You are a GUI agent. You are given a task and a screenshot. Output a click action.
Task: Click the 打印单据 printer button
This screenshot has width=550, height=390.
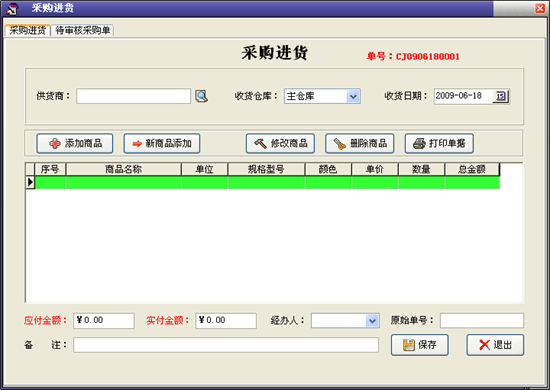pyautogui.click(x=439, y=143)
